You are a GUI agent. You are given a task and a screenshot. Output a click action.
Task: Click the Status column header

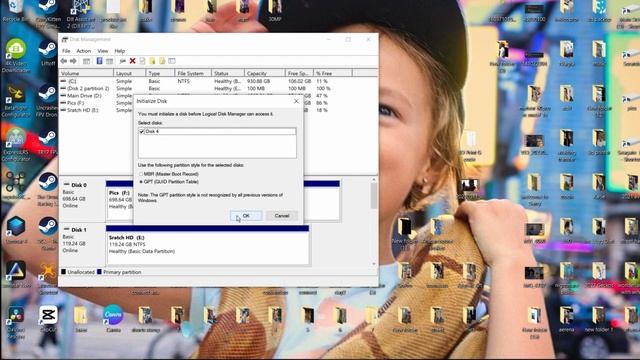click(x=228, y=73)
